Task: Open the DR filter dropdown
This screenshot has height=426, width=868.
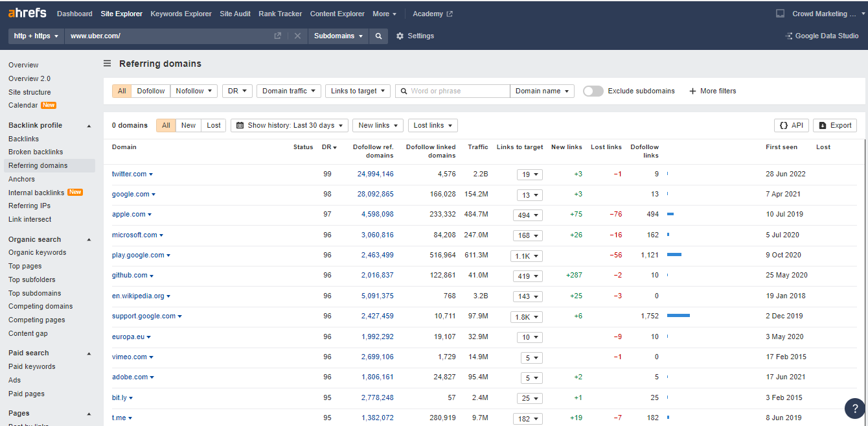Action: click(x=237, y=91)
